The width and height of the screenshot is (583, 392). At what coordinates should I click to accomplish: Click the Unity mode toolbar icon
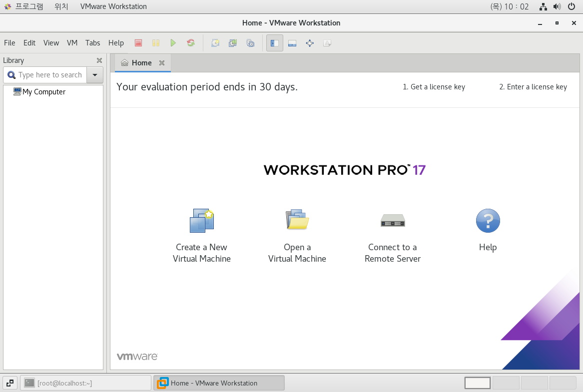point(327,43)
